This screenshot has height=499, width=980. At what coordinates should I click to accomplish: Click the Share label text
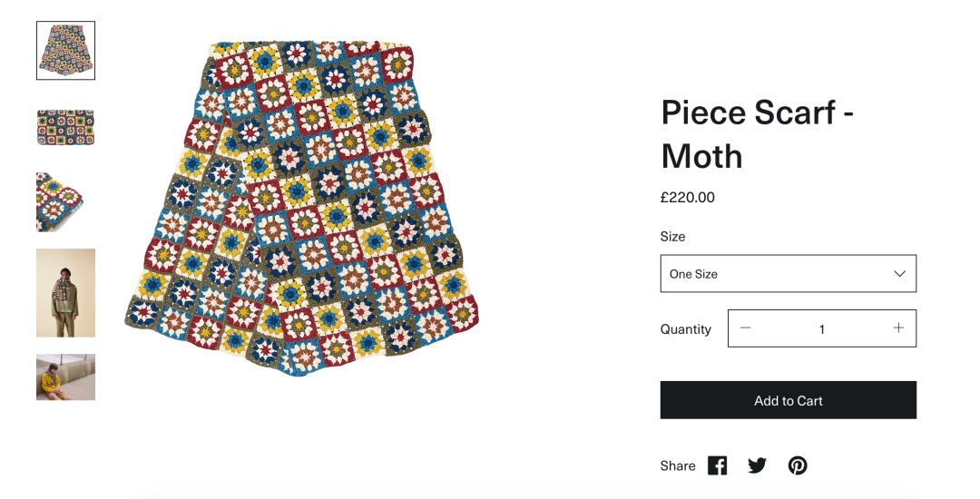click(677, 466)
